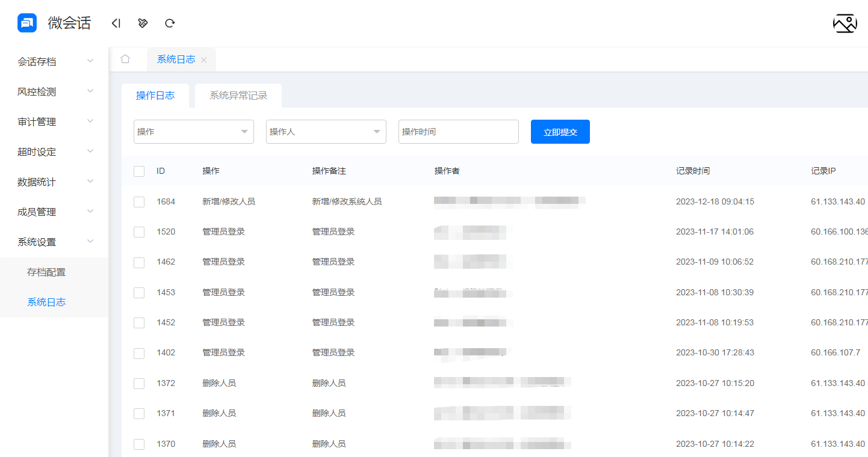Image resolution: width=868 pixels, height=457 pixels.
Task: Check the checkbox for log ID 1402
Action: [x=138, y=353]
